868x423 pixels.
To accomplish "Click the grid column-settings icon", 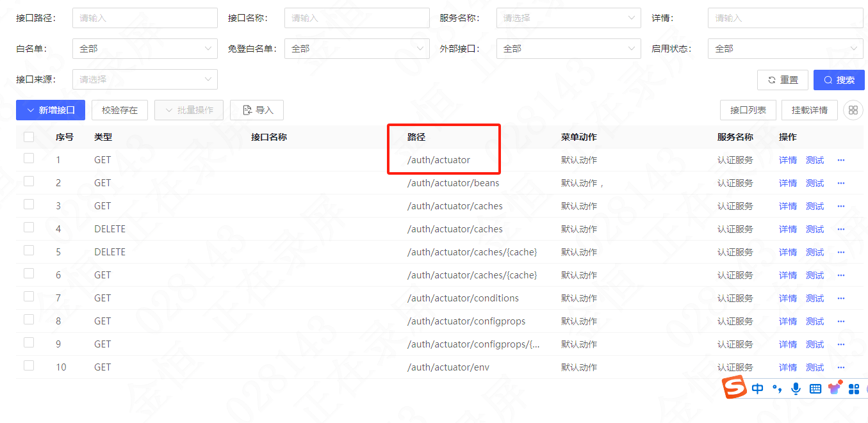I will coord(853,110).
